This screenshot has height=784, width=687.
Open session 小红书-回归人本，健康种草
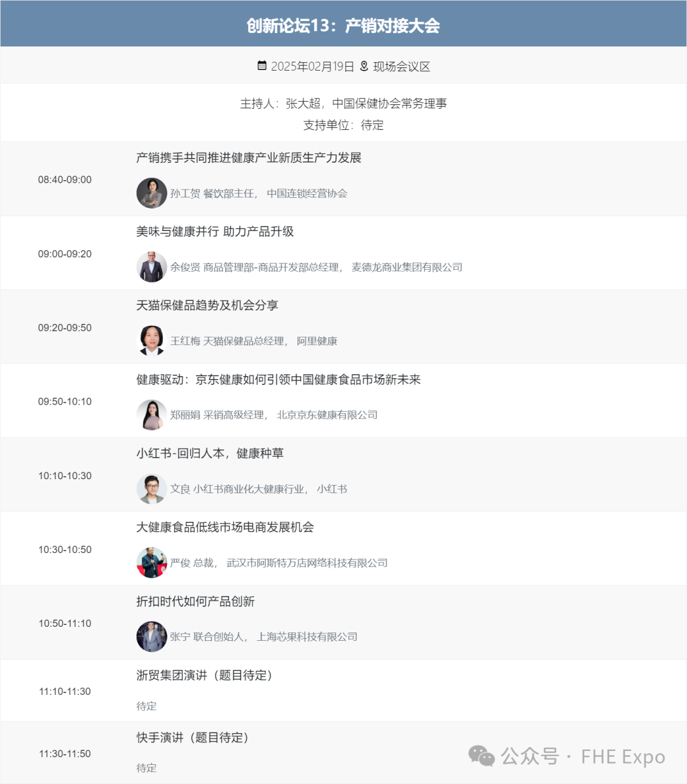coord(210,453)
